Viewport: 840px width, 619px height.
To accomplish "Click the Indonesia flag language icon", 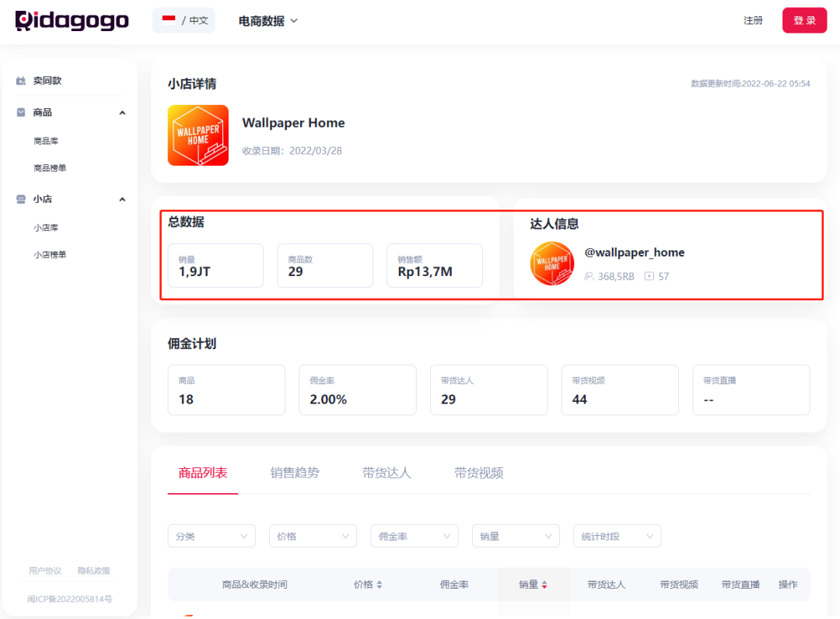I will coord(169,19).
